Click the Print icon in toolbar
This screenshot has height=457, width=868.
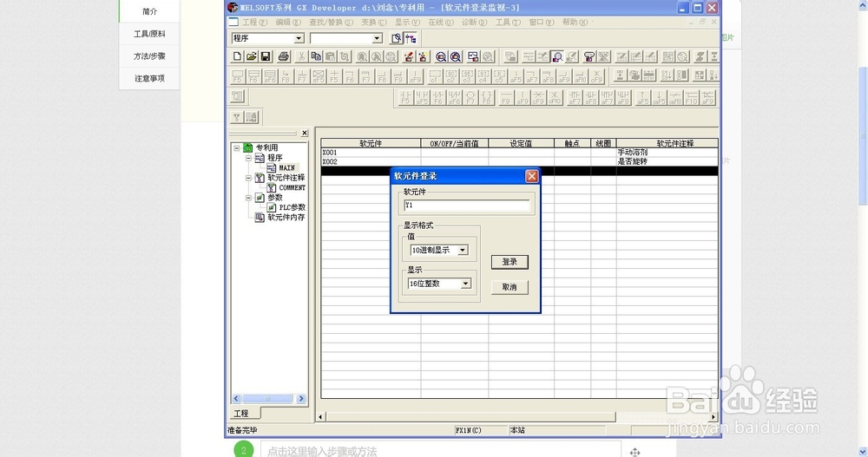point(284,56)
